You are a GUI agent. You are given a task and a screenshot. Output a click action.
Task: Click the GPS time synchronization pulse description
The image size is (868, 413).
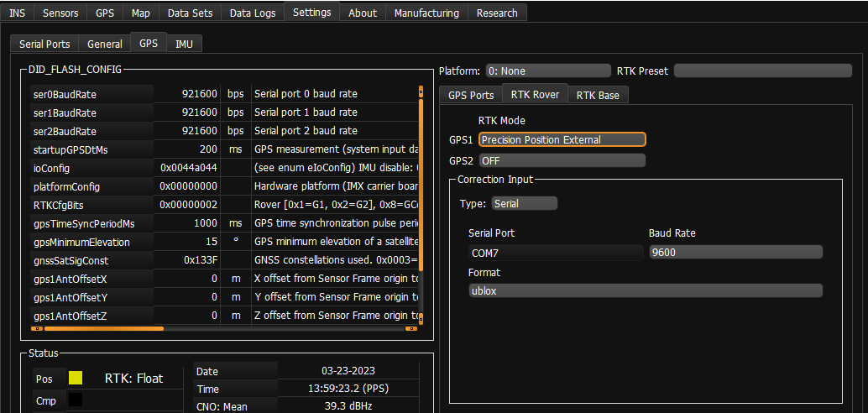point(334,223)
